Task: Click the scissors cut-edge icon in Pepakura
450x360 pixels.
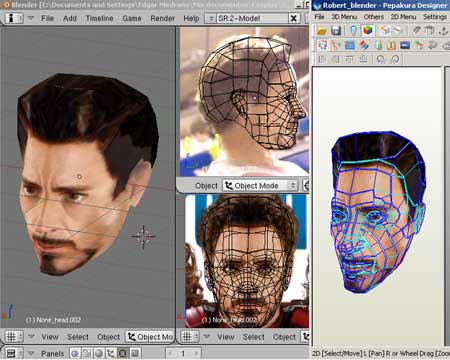Action: pos(336,45)
